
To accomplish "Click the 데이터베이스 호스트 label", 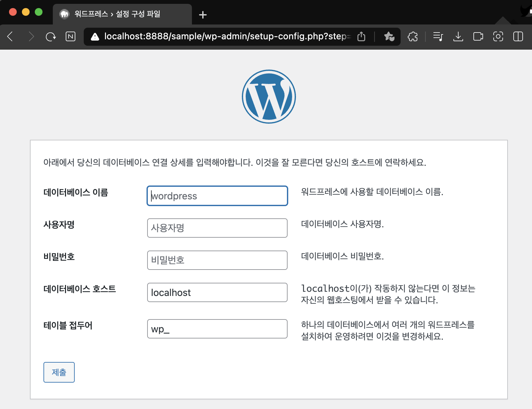I will pyautogui.click(x=80, y=289).
